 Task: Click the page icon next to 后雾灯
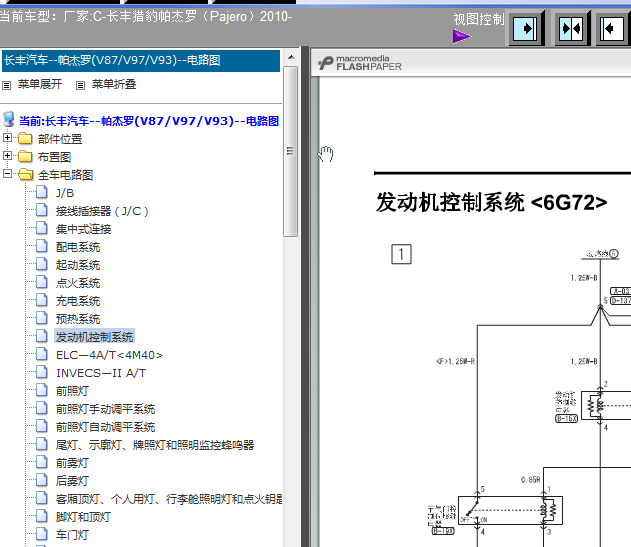pos(41,480)
